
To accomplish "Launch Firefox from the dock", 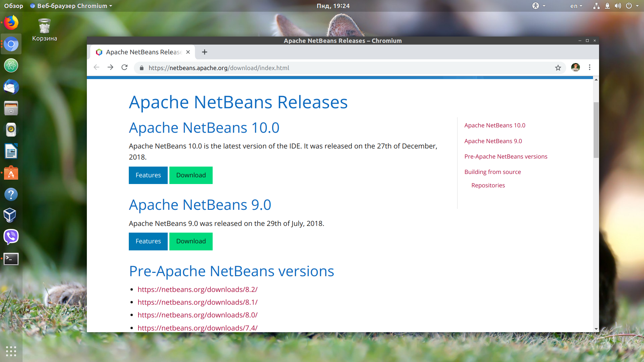I will [11, 23].
